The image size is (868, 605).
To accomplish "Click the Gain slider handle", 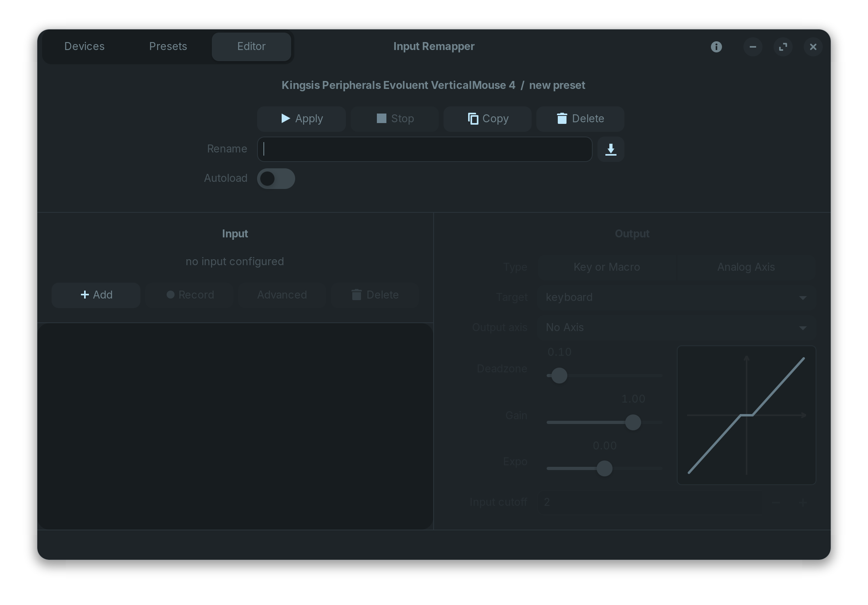I will tap(633, 422).
